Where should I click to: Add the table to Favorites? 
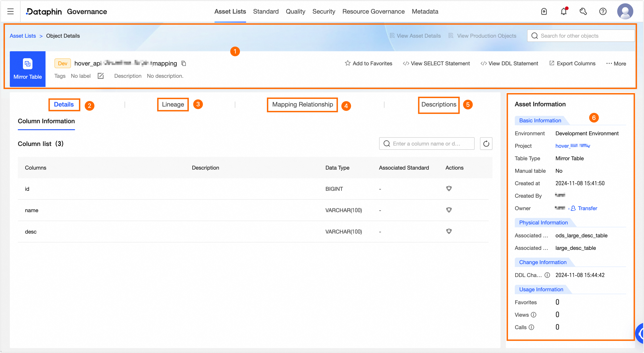point(368,64)
